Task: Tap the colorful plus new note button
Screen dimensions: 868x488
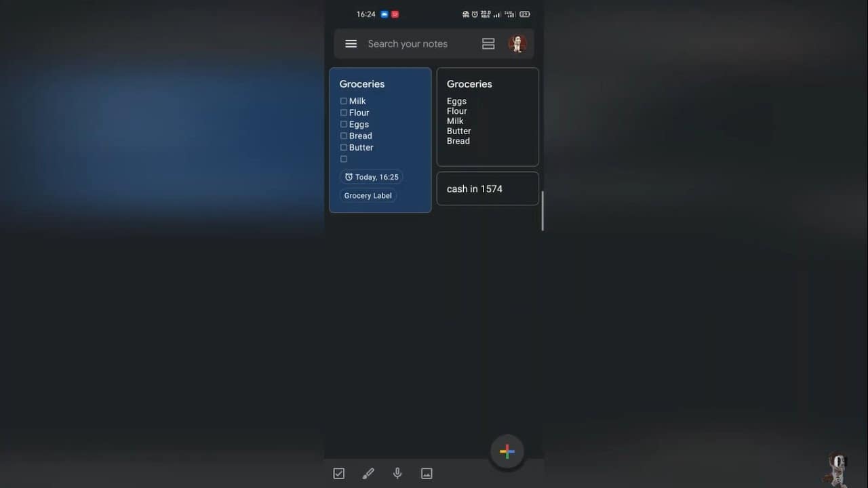Action: [507, 451]
